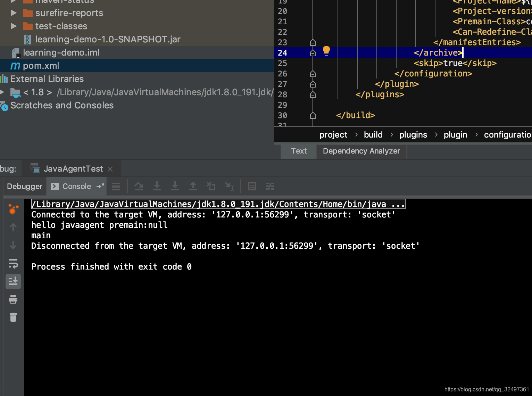Click the 'Connected to the target VM' line
532x396 pixels.
coord(213,214)
